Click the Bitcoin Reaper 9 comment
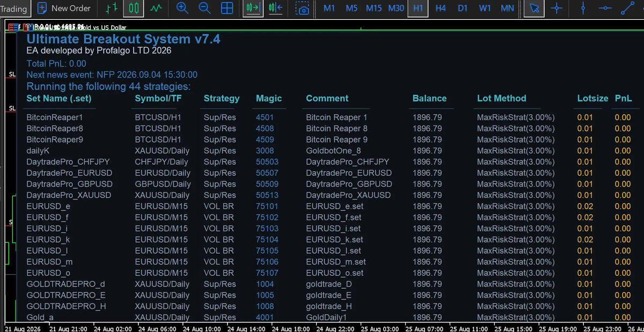The height and width of the screenshot is (332, 644). [x=336, y=139]
